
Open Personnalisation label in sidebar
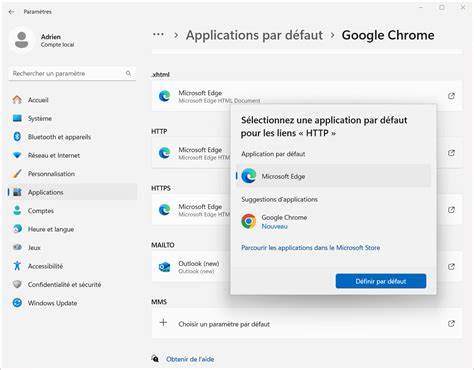click(51, 174)
